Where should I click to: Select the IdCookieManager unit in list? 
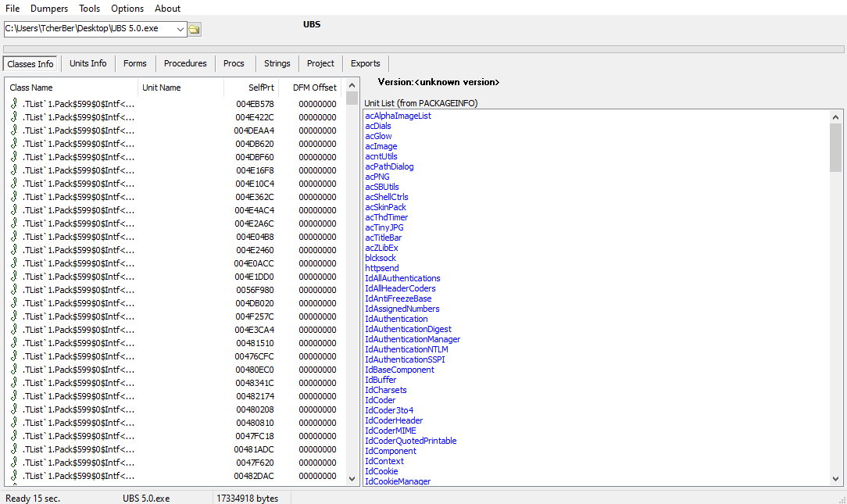click(398, 481)
